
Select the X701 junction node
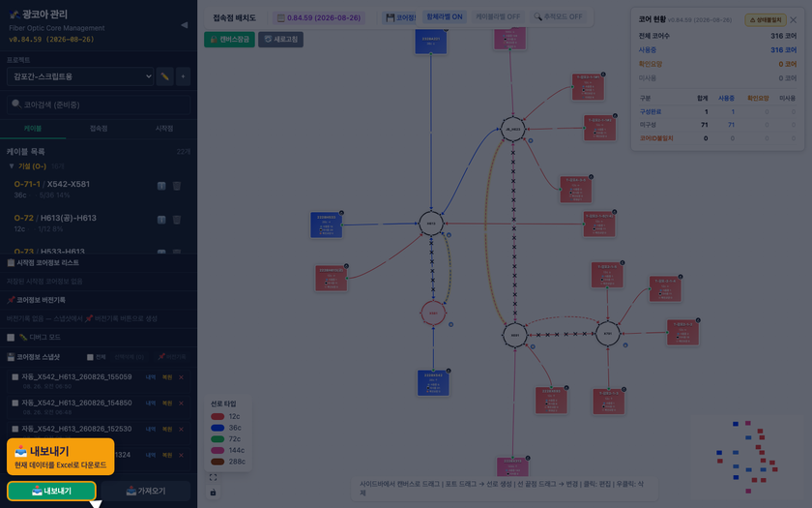607,334
